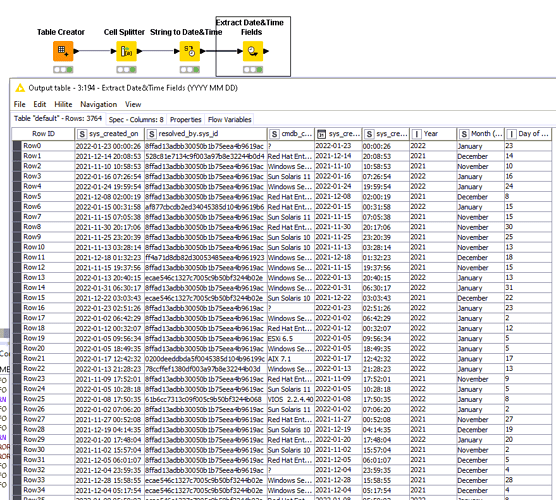Viewport: 556px width, 500px height.
Task: Click the Extract Date&Time Fields output port
Action: [x=266, y=51]
